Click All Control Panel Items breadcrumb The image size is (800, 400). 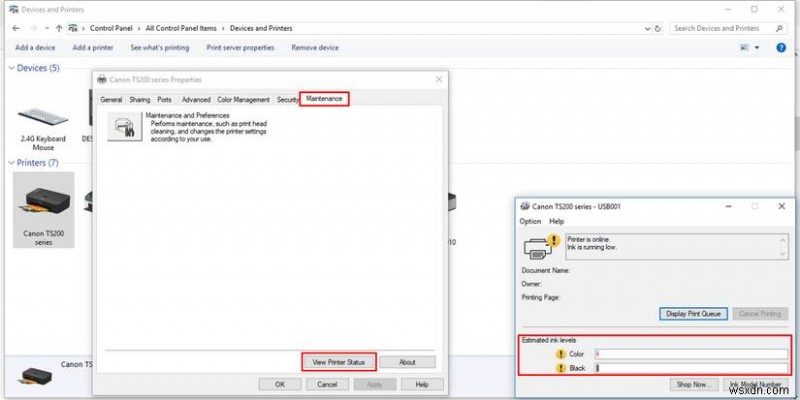(181, 29)
